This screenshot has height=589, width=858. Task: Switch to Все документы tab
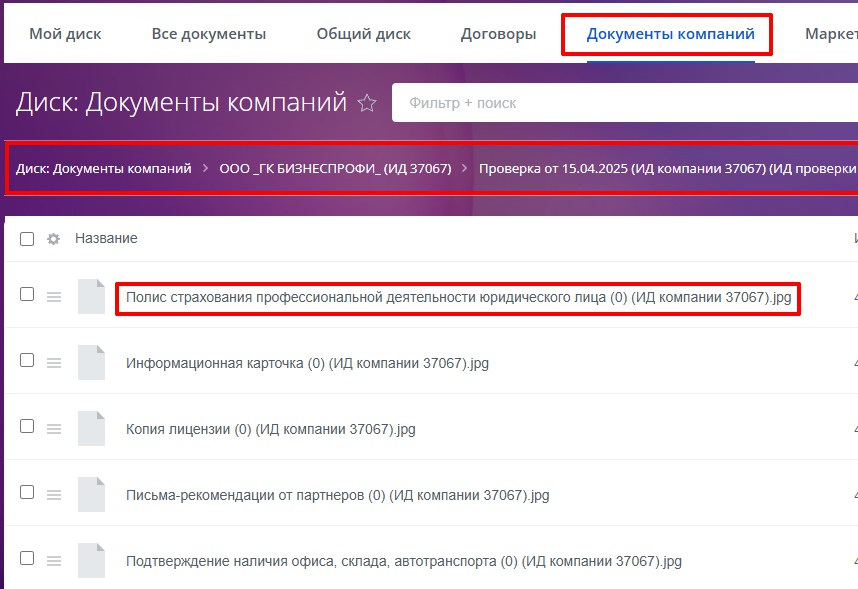click(208, 34)
